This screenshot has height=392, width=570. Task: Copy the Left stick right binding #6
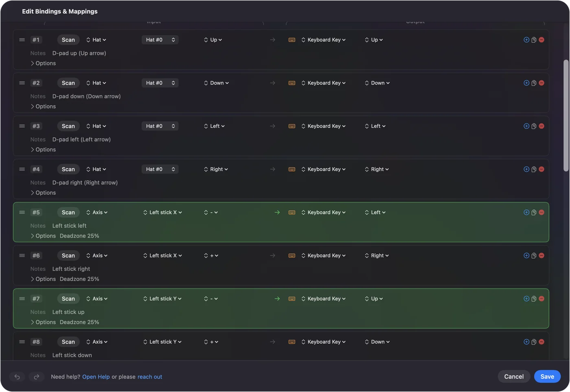(x=534, y=255)
